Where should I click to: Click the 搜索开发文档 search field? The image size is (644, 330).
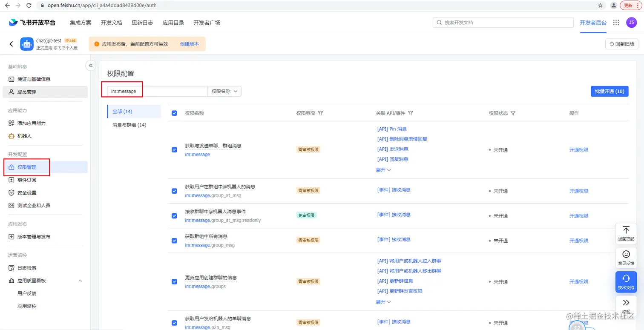pos(503,23)
